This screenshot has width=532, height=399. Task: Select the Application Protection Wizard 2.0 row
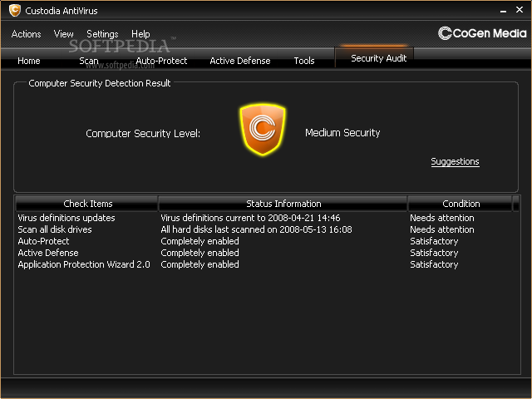[83, 264]
